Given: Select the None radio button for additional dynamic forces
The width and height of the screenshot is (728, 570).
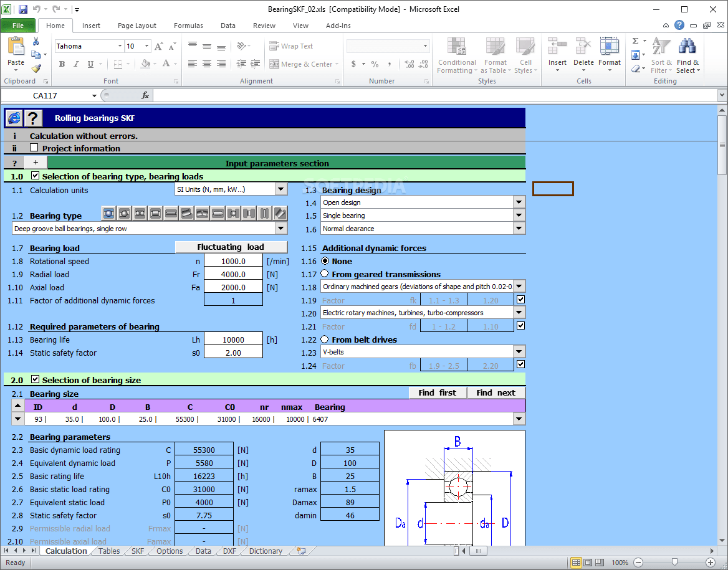Looking at the screenshot, I should 325,261.
